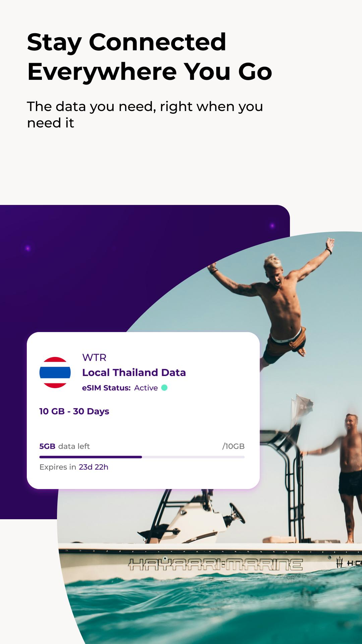362x644 pixels.
Task: Tap the Thailand flag icon
Action: [55, 372]
